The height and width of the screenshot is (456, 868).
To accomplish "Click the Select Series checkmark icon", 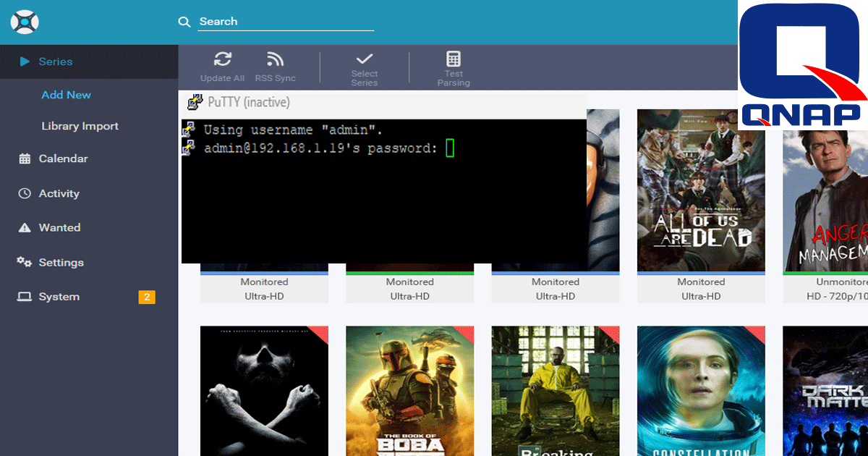I will (365, 59).
